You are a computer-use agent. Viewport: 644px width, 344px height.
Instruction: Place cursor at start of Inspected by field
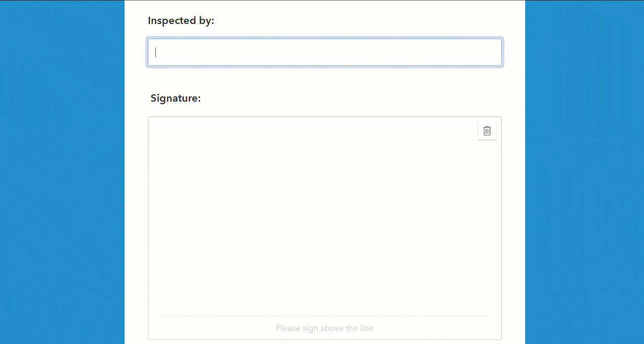[x=156, y=52]
